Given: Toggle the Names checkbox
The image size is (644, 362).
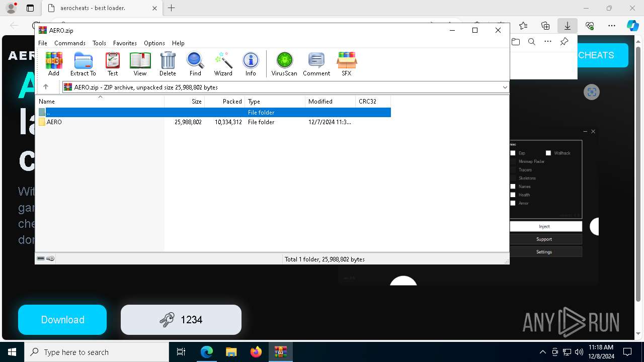Looking at the screenshot, I should point(513,187).
